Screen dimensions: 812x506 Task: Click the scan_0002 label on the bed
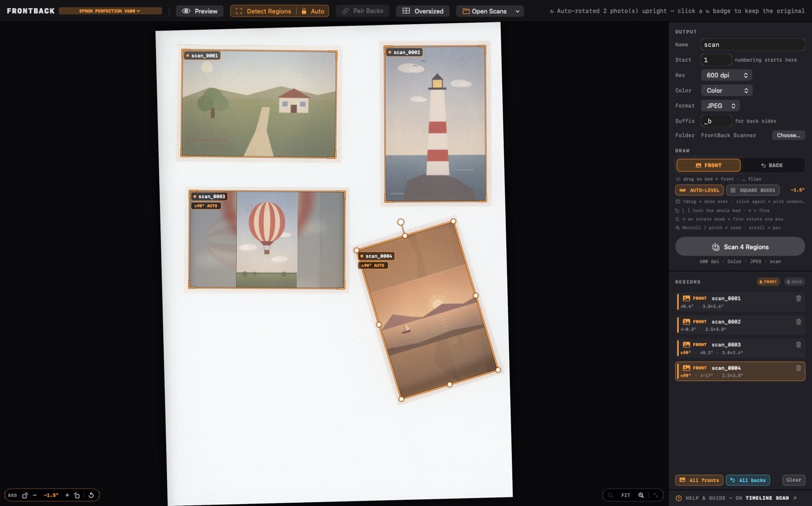click(404, 52)
